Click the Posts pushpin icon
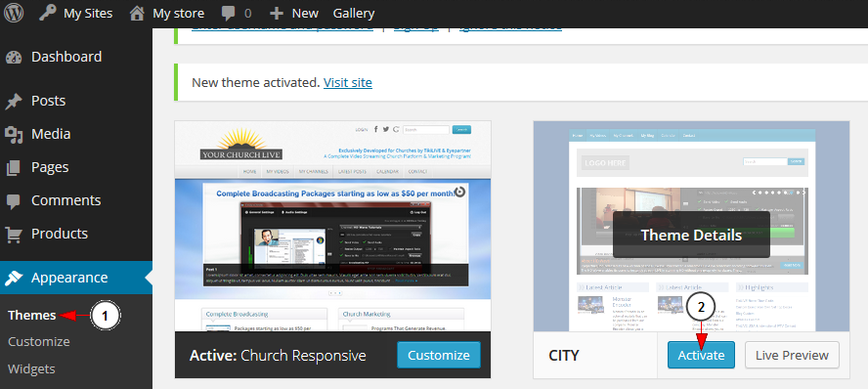This screenshot has width=868, height=389. [x=14, y=102]
